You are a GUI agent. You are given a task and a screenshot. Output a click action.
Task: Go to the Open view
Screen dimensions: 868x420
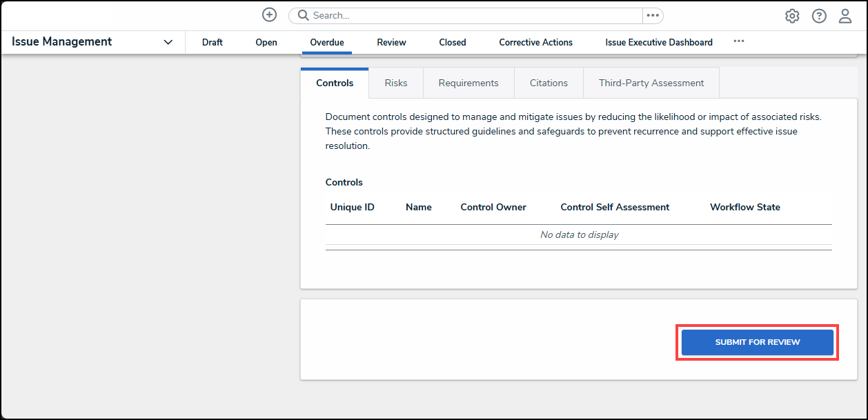266,42
